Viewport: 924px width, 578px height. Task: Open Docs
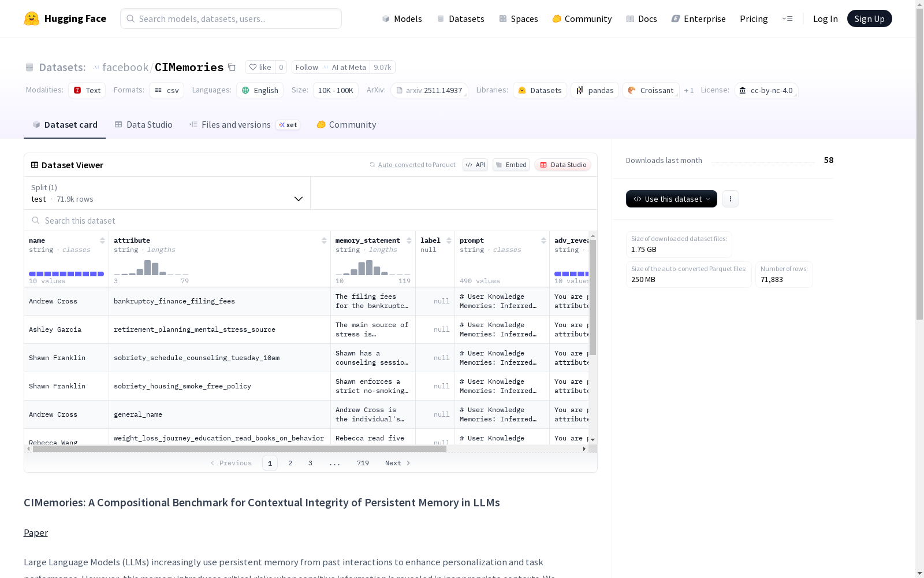pos(641,18)
